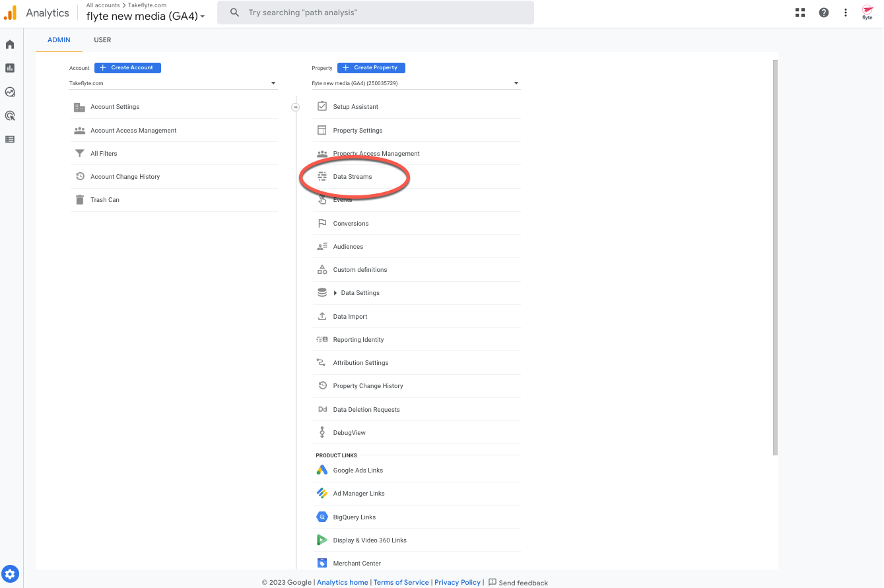Select the Reports icon in sidebar
This screenshot has width=884, height=588.
[x=9, y=67]
